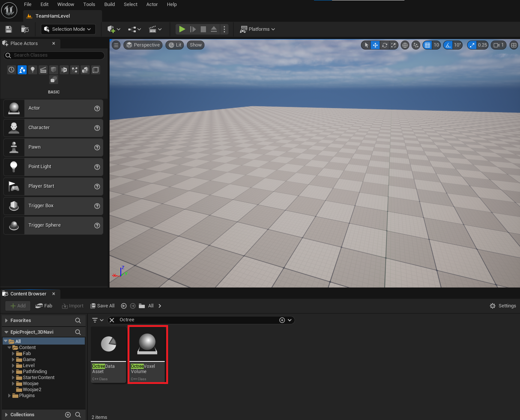The width and height of the screenshot is (520, 420).
Task: Click Save All in Content Browser
Action: click(x=102, y=306)
